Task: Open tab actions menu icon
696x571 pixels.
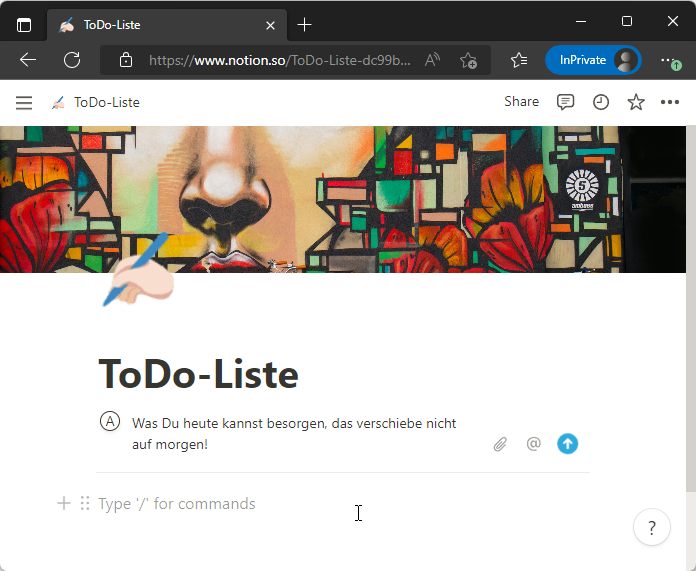Action: pyautogui.click(x=24, y=25)
